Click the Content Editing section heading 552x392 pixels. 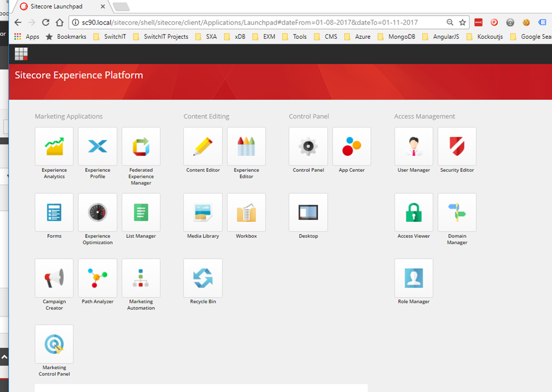[x=206, y=116]
